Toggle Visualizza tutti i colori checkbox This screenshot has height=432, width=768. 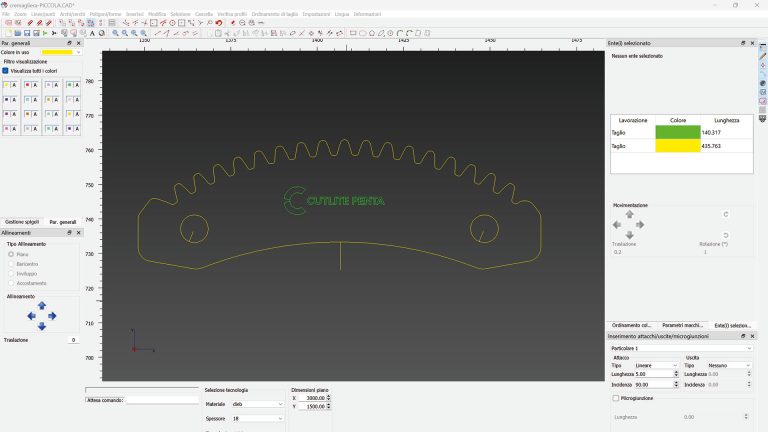click(5, 71)
